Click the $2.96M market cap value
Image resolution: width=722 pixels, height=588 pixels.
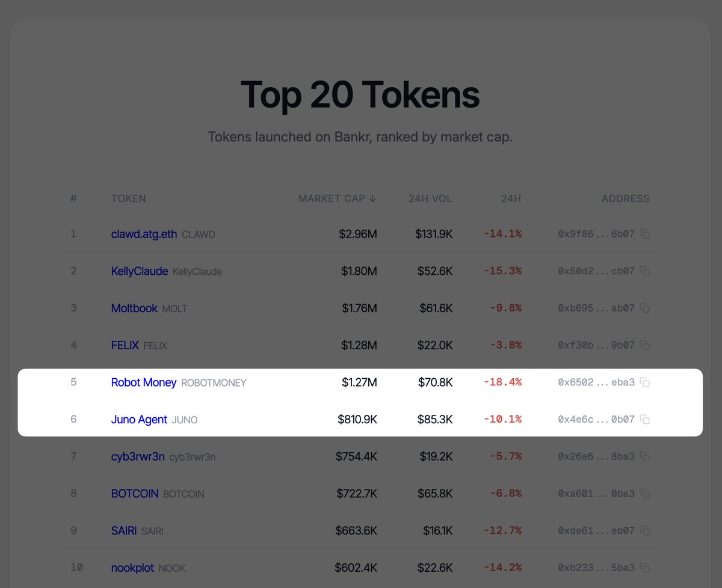pyautogui.click(x=358, y=234)
